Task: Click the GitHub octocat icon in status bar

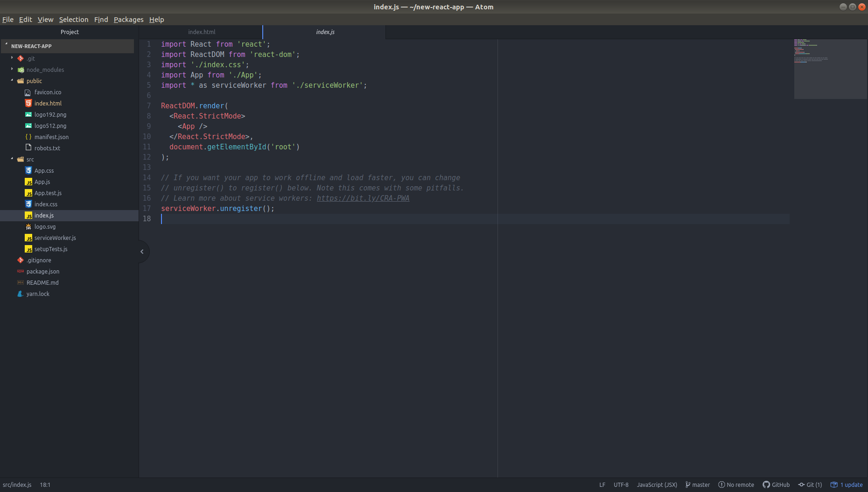Action: pyautogui.click(x=766, y=485)
